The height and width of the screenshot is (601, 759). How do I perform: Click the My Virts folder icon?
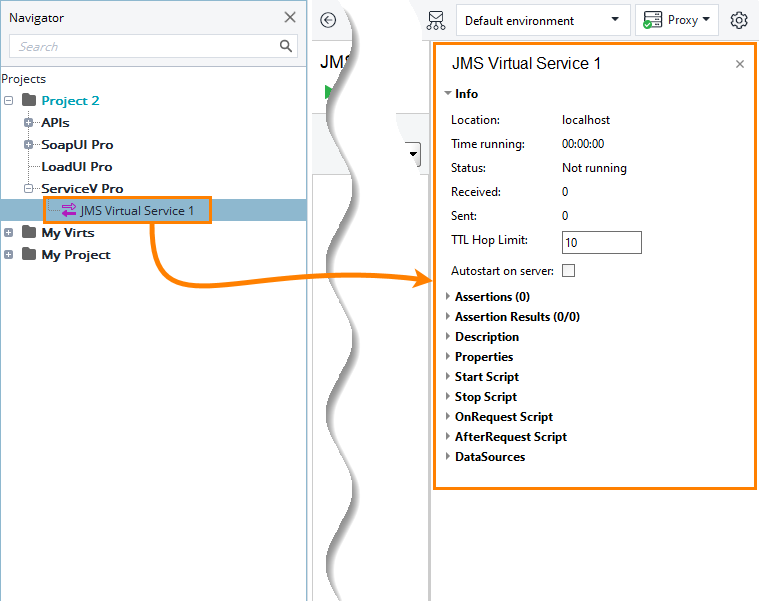(29, 232)
